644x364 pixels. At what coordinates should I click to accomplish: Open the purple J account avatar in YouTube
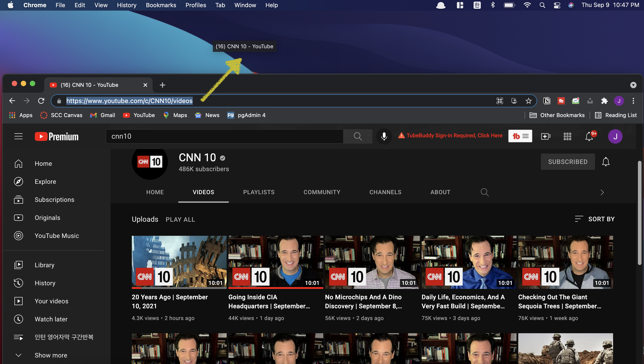615,136
